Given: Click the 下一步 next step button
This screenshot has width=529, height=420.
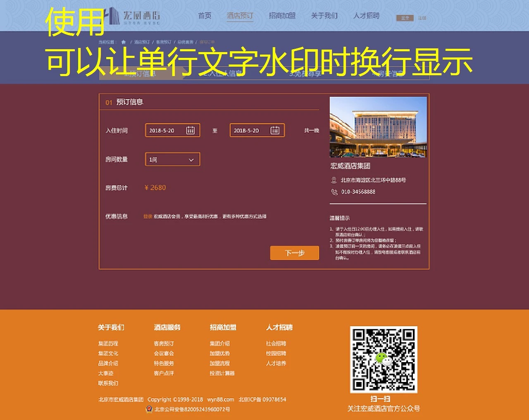Looking at the screenshot, I should (x=294, y=253).
